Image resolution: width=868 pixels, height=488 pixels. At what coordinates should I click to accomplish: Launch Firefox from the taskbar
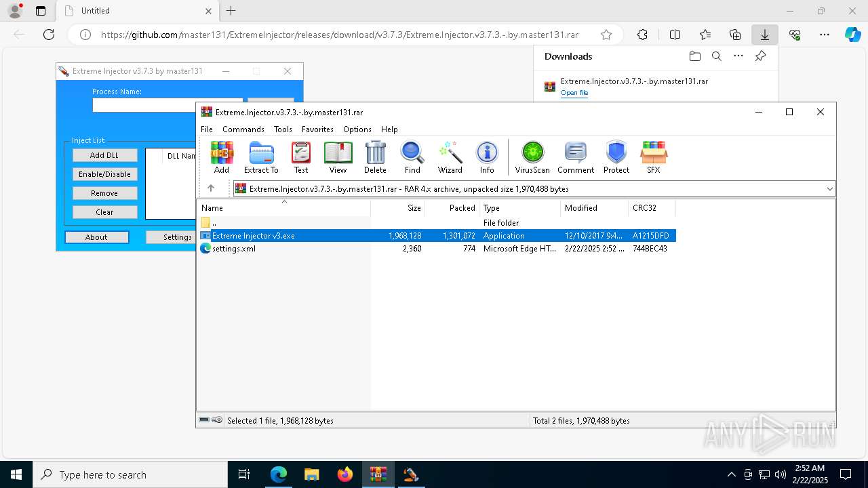tap(345, 474)
